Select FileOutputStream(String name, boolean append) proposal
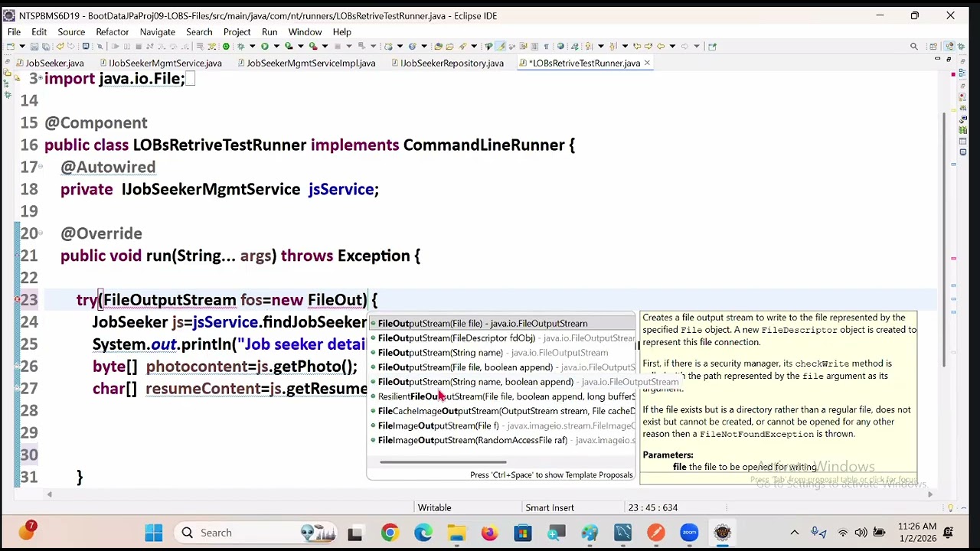980x551 pixels. tap(502, 382)
